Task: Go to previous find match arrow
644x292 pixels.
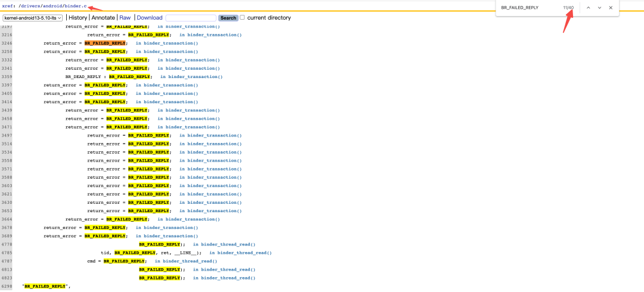Action: [x=588, y=8]
